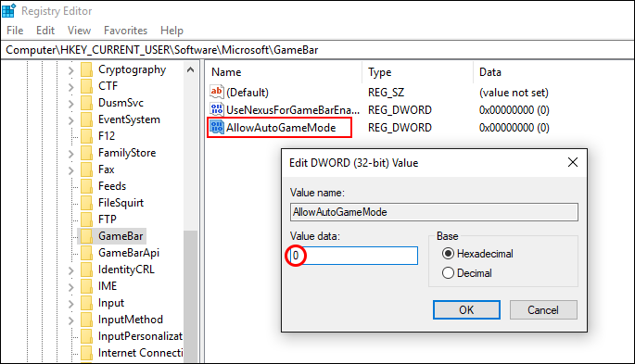Click the registry path address bar
The image size is (635, 364).
coord(317,50)
